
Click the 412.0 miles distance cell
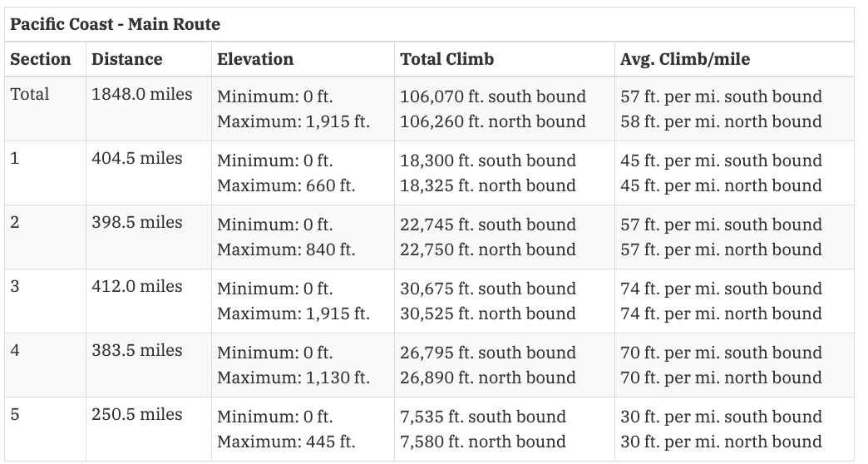coord(136,286)
